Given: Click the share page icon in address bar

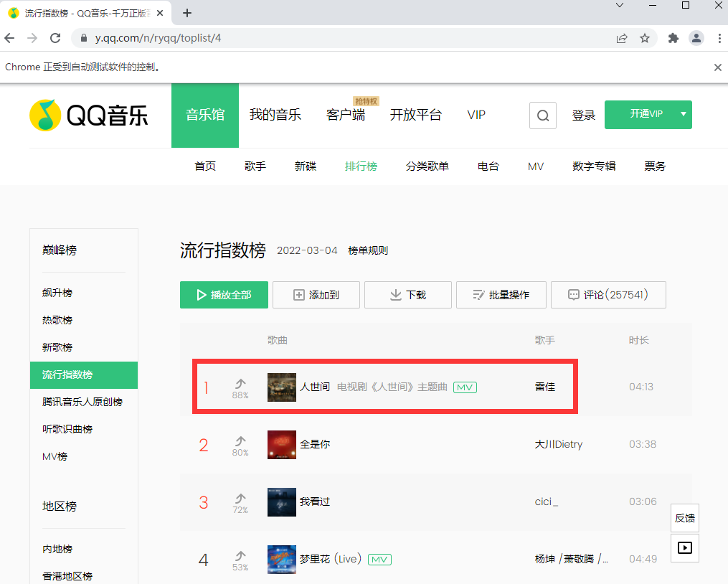Looking at the screenshot, I should click(x=622, y=38).
